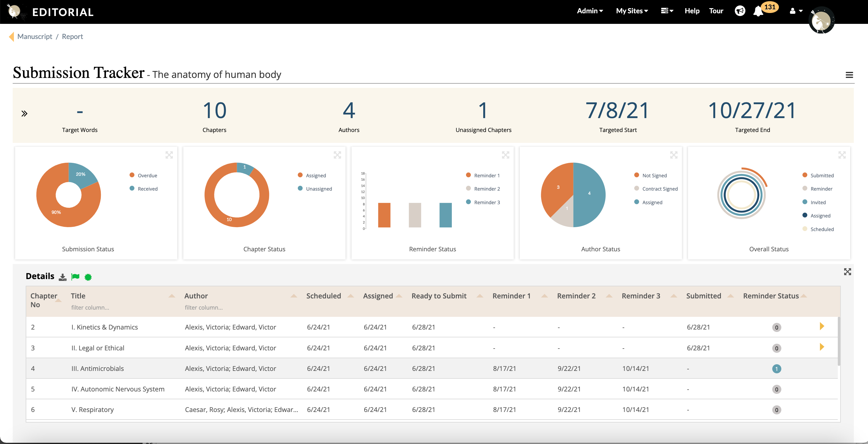This screenshot has height=444, width=868.
Task: Expand the summary panel with double chevron
Action: coord(24,114)
